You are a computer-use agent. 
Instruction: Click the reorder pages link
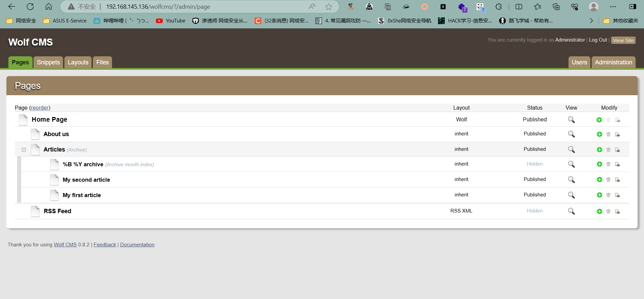(40, 108)
